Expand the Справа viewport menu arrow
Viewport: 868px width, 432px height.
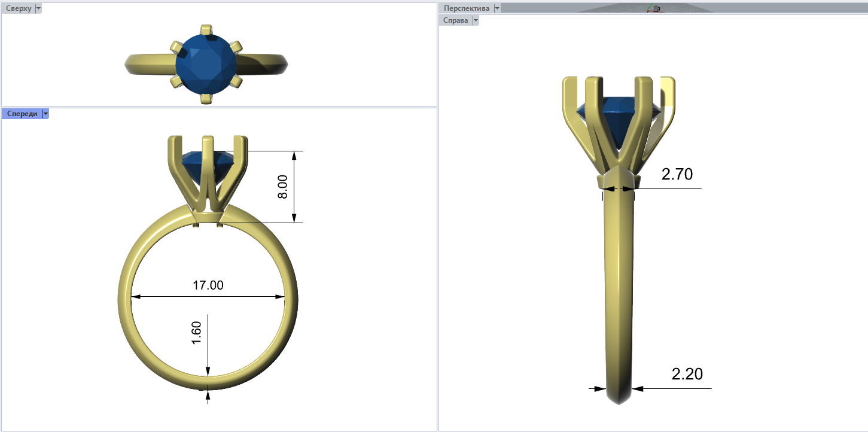(476, 20)
